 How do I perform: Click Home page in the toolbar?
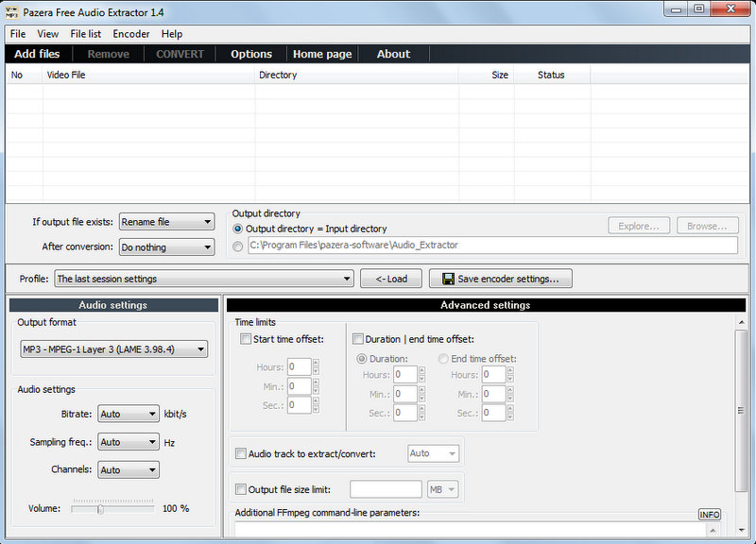click(322, 54)
